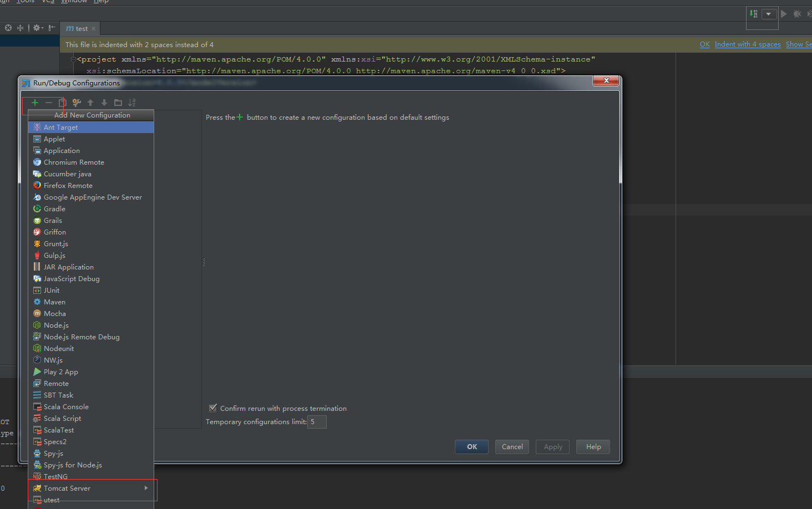Open the run configuration dropdown in main toolbar
This screenshot has height=509, width=812.
(768, 14)
